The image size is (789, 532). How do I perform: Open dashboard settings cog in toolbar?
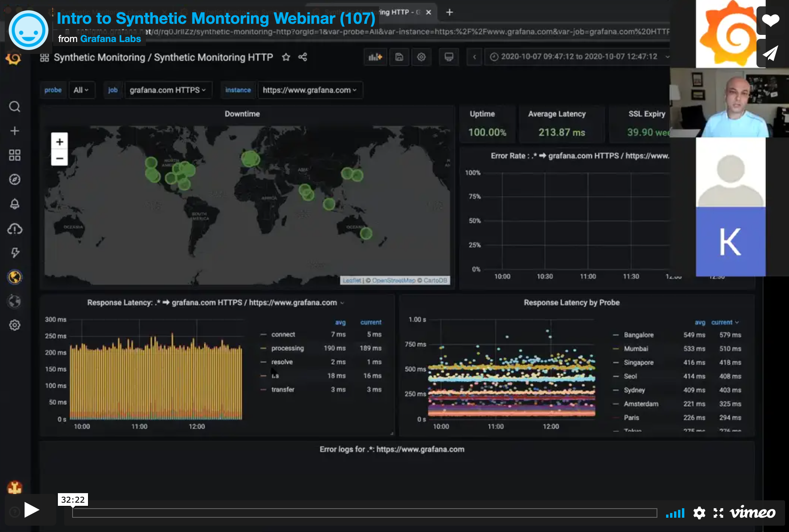pyautogui.click(x=421, y=57)
